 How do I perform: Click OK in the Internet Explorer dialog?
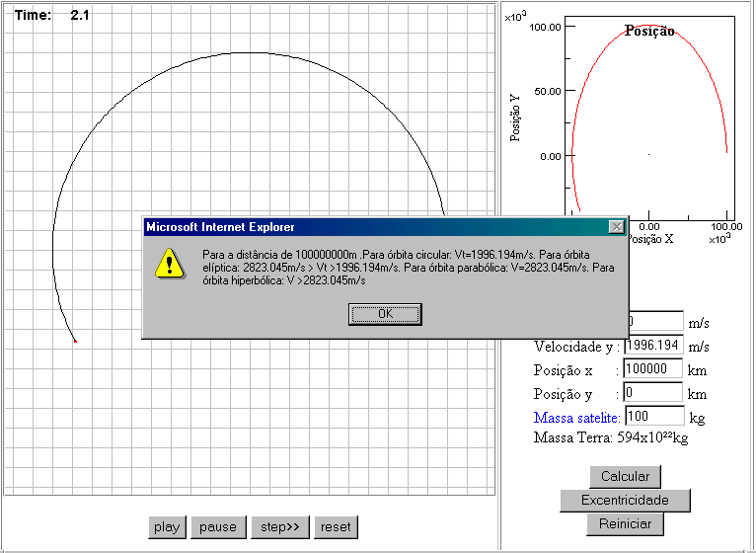pos(385,314)
